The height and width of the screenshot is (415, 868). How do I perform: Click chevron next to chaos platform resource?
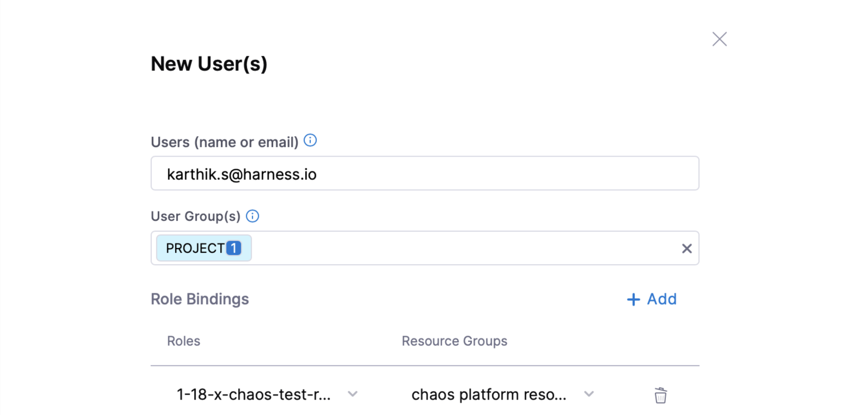coord(589,394)
